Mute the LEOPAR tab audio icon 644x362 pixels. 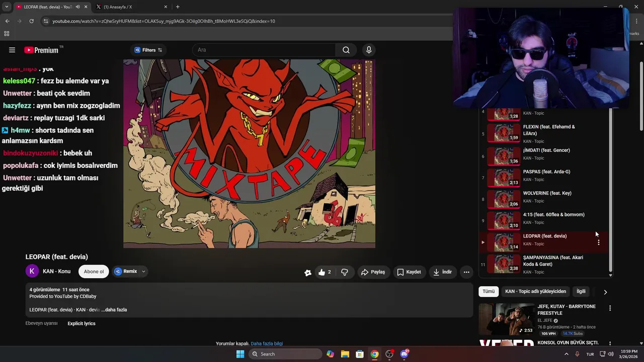[77, 7]
